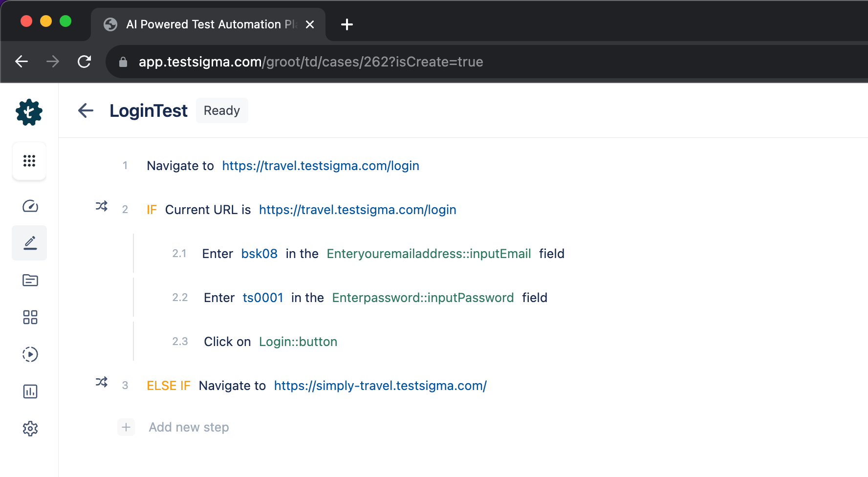The width and height of the screenshot is (868, 477).
Task: Click the ELSE IF keyword on step 3
Action: tap(169, 386)
